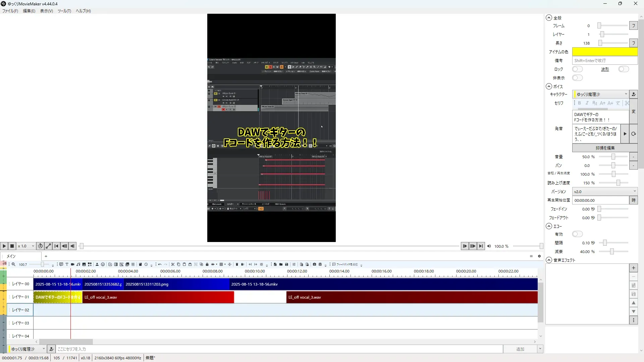Toggle the 非表示 switch
The height and width of the screenshot is (362, 644).
(x=577, y=78)
